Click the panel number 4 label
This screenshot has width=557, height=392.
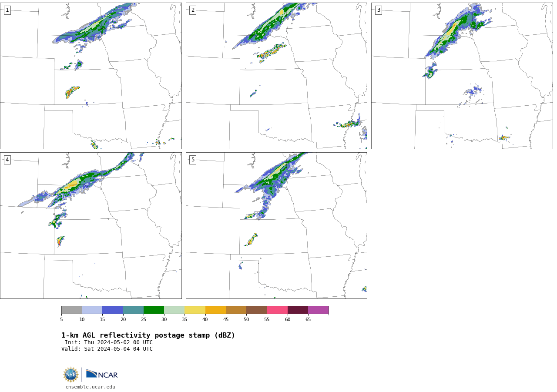pos(7,160)
